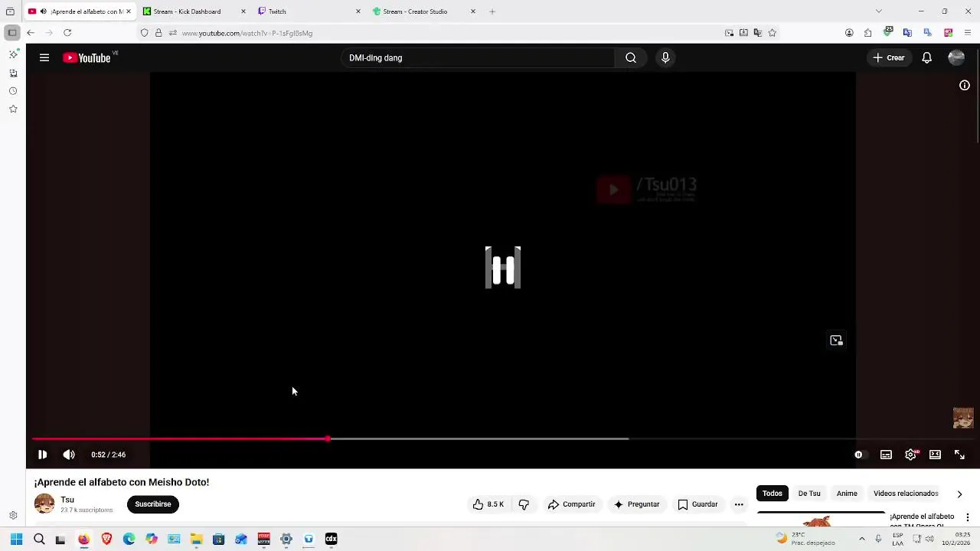The image size is (980, 551).
Task: Reload the current page
Action: (x=67, y=33)
